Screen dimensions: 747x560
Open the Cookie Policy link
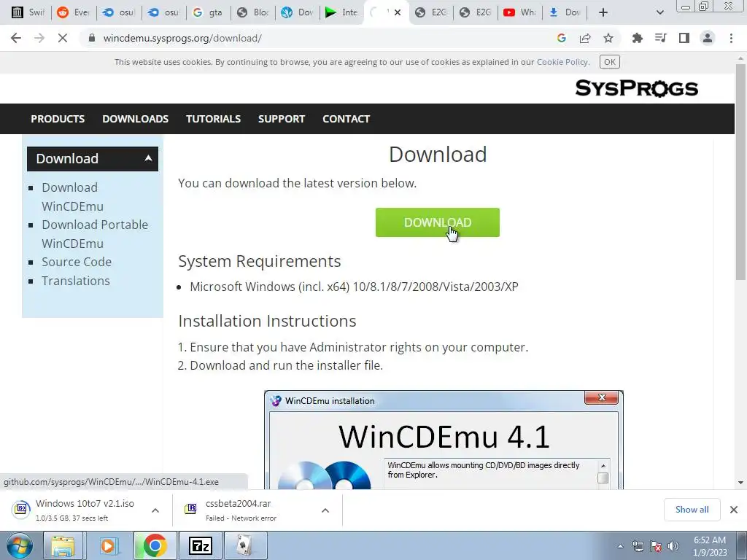(562, 62)
